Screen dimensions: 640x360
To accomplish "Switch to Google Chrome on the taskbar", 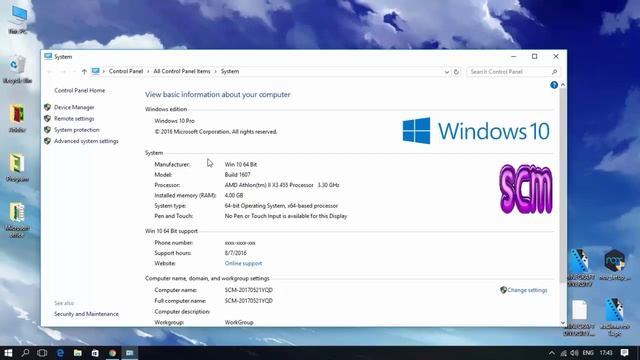I will [112, 353].
